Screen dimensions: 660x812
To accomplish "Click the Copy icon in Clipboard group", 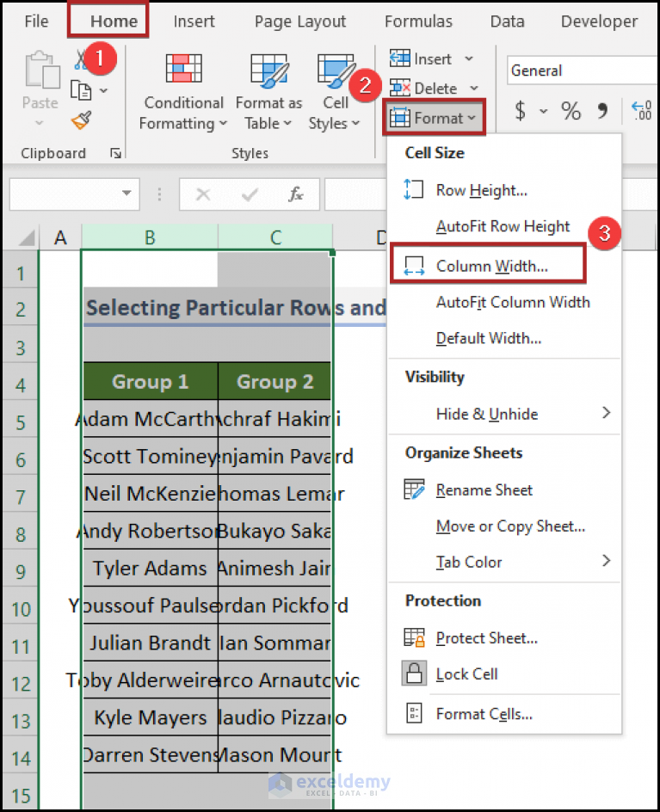I will click(82, 89).
